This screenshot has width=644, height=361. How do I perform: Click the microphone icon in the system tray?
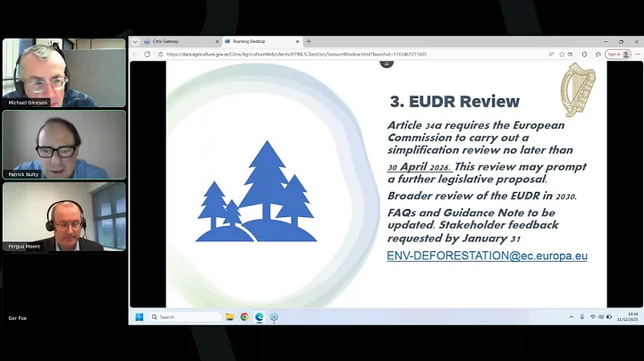pyautogui.click(x=582, y=316)
